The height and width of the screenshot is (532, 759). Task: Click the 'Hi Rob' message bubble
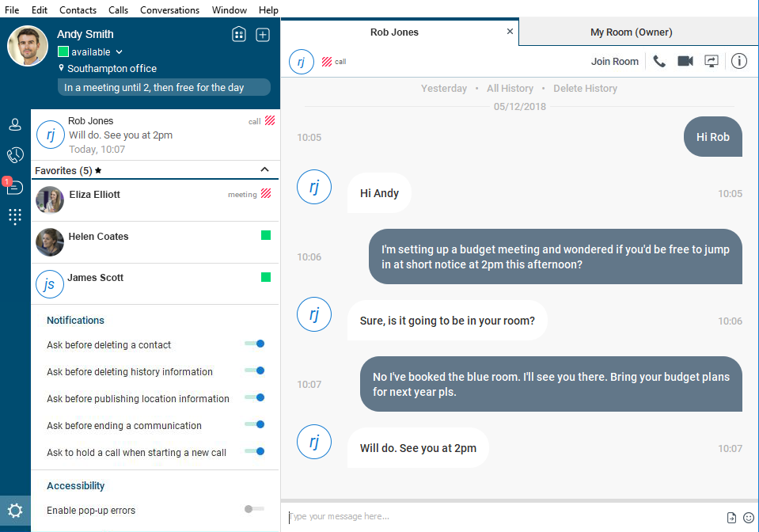[x=712, y=136]
